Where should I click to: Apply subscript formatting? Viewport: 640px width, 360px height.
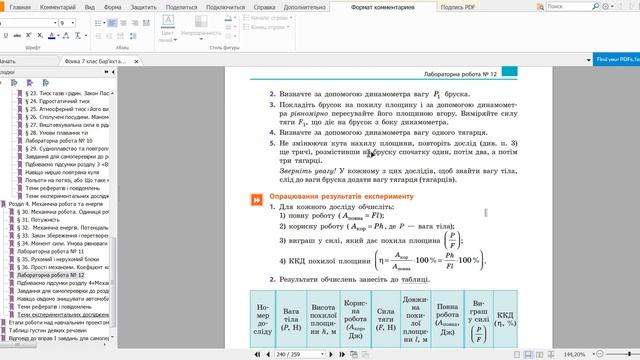[40, 36]
